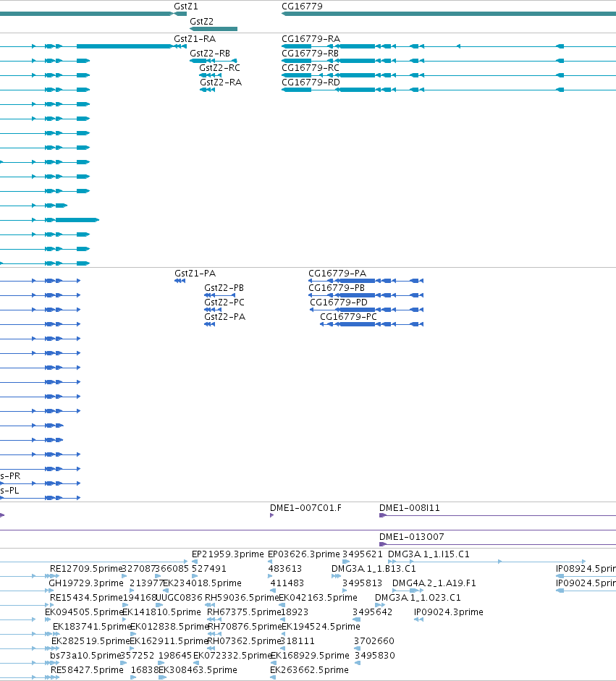Click the 527491 alignment label
Image resolution: width=616 pixels, height=681 pixels.
coord(209,569)
